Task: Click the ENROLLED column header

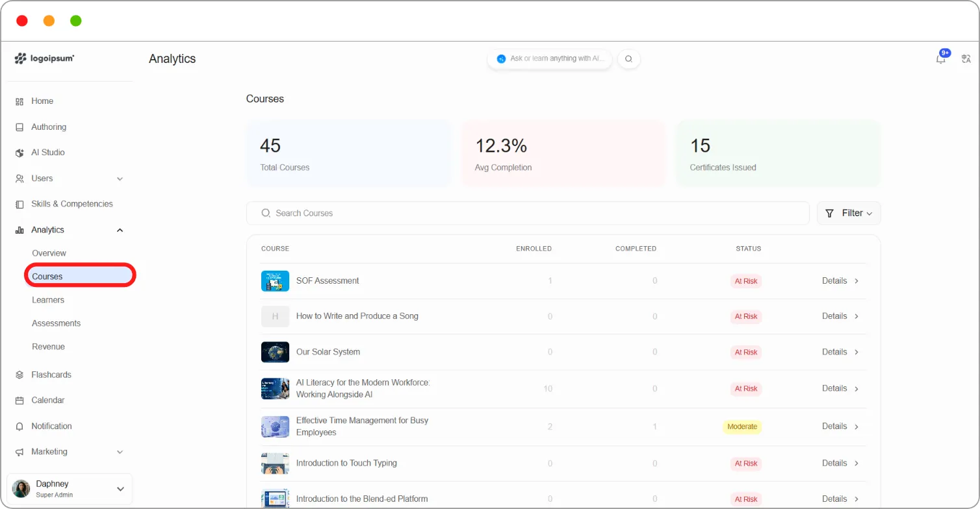Action: tap(534, 249)
